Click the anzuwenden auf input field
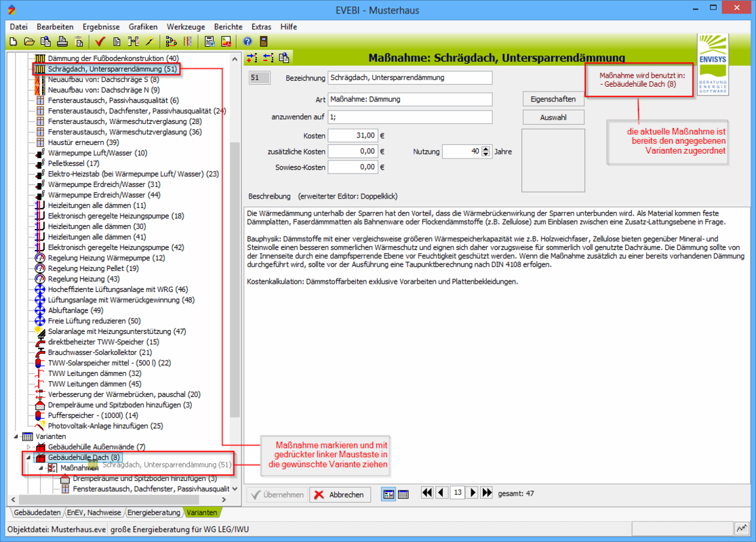756x542 pixels. click(410, 117)
